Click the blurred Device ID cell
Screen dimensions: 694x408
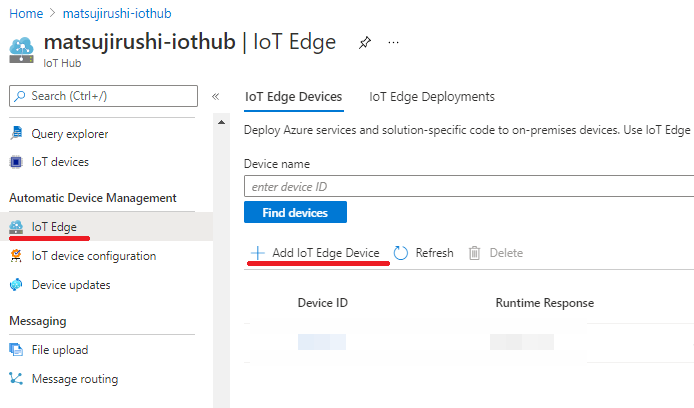[322, 342]
